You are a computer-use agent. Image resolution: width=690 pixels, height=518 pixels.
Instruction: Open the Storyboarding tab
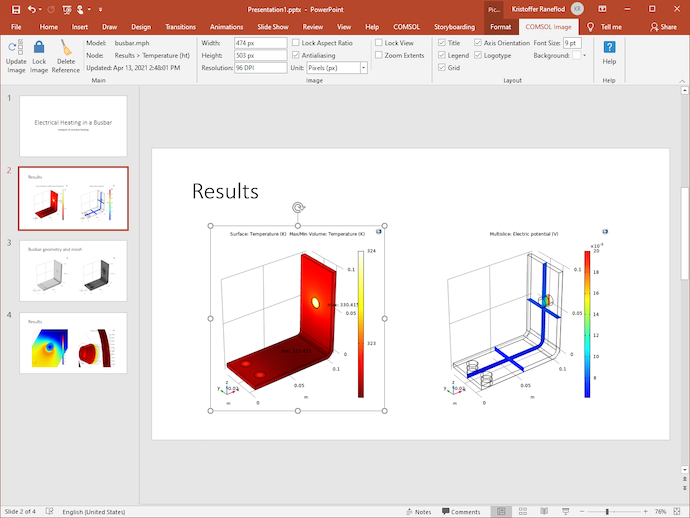click(x=455, y=27)
